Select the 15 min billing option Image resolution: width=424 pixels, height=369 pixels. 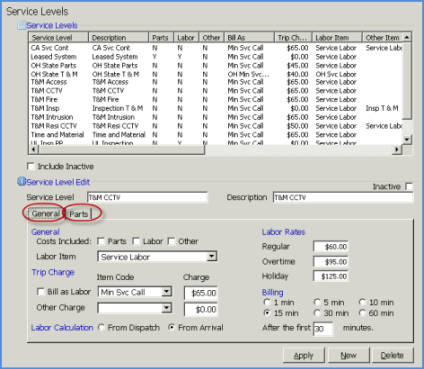[267, 313]
